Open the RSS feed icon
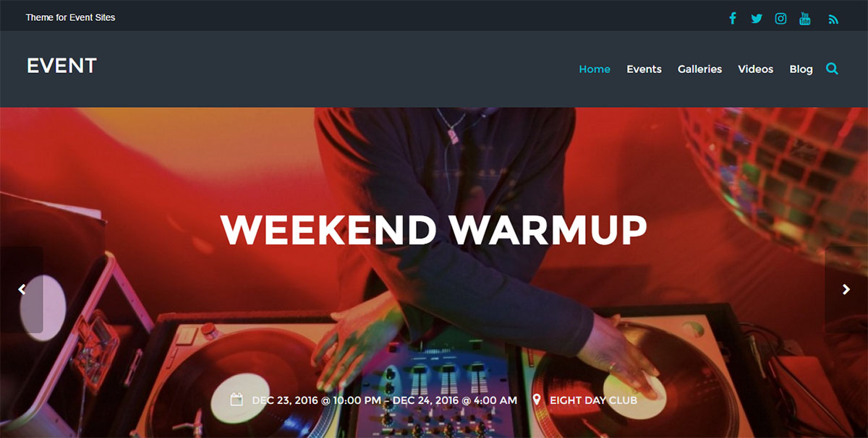Viewport: 868px width, 438px height. [833, 20]
